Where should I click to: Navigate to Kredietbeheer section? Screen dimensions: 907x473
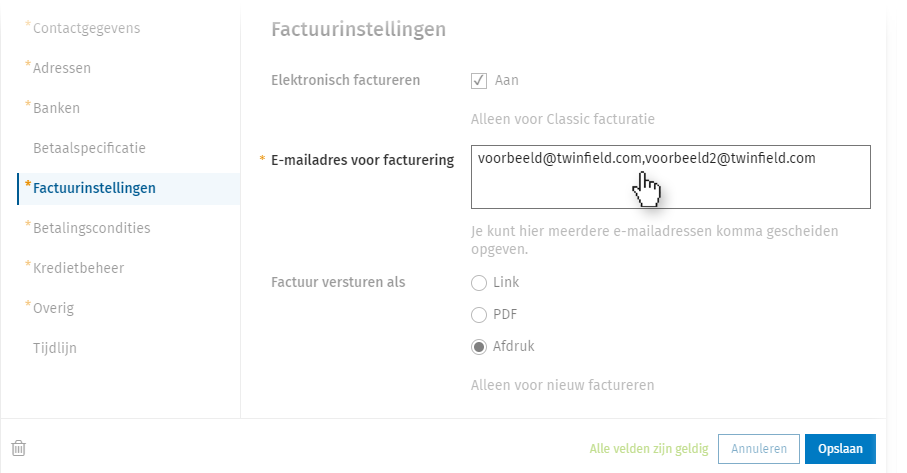(x=78, y=268)
